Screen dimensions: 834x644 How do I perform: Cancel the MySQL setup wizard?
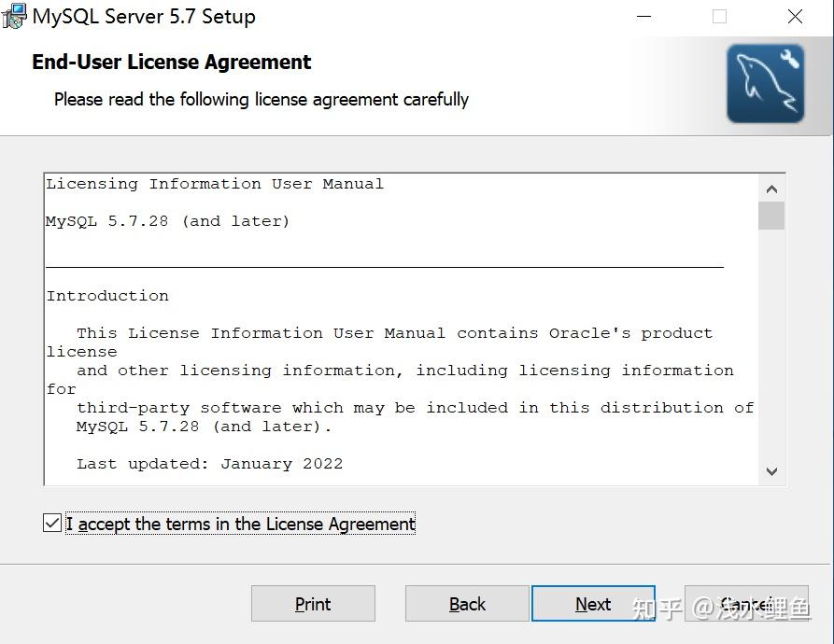[x=747, y=604]
